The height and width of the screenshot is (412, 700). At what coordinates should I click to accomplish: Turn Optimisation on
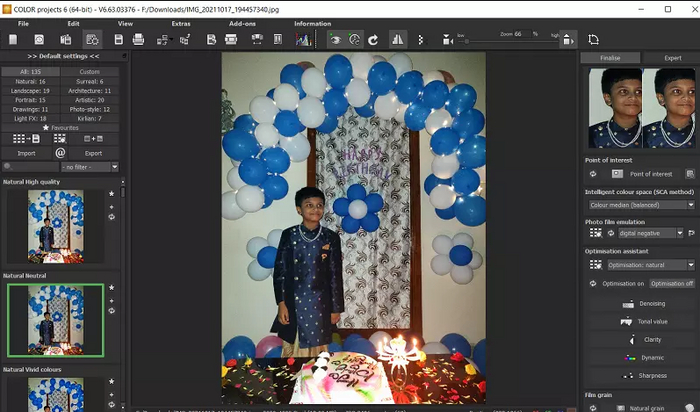621,284
